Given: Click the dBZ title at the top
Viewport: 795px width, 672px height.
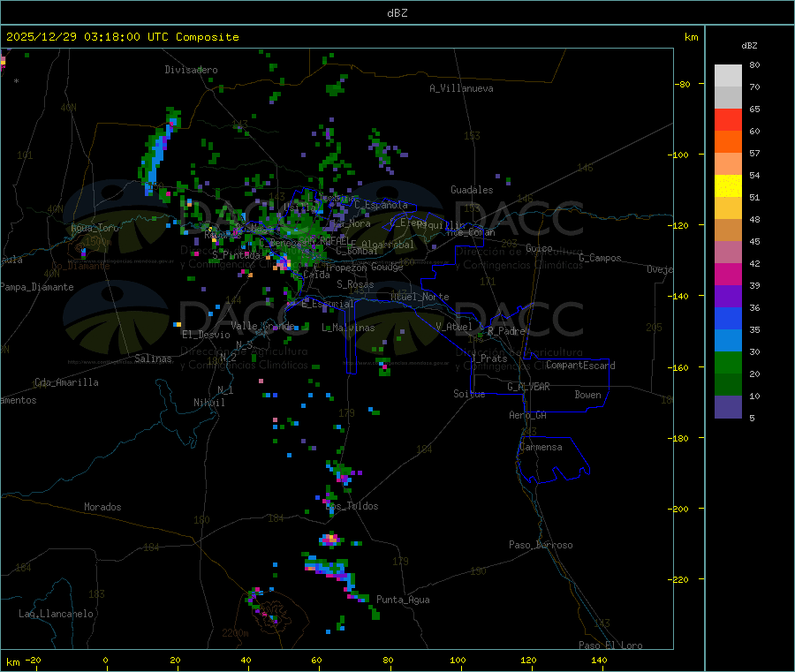Looking at the screenshot, I should [x=397, y=13].
